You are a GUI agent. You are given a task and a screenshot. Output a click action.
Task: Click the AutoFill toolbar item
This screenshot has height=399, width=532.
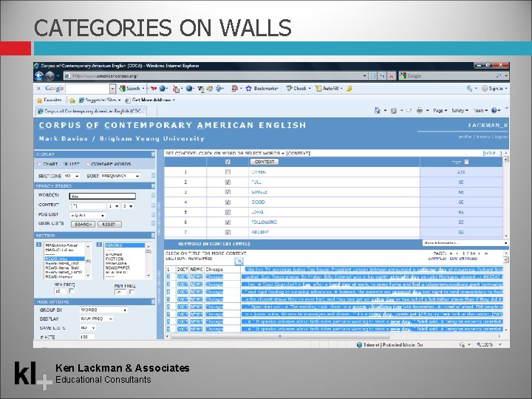(x=327, y=89)
